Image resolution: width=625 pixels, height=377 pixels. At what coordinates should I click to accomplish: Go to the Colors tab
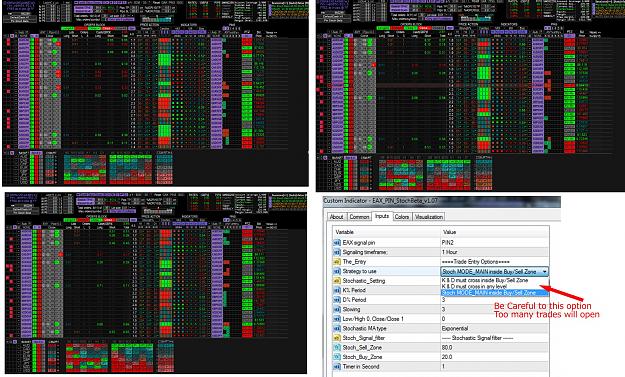[x=402, y=217]
